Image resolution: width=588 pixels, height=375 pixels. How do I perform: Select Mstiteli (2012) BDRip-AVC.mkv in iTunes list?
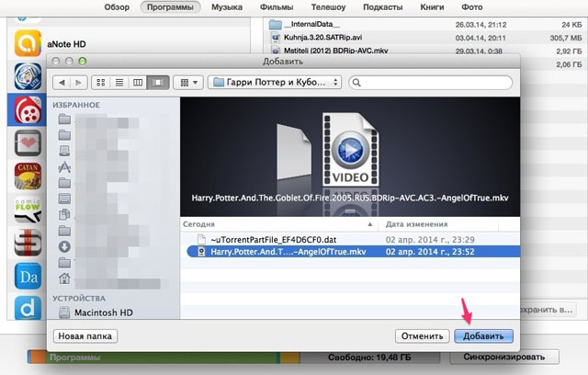point(425,51)
